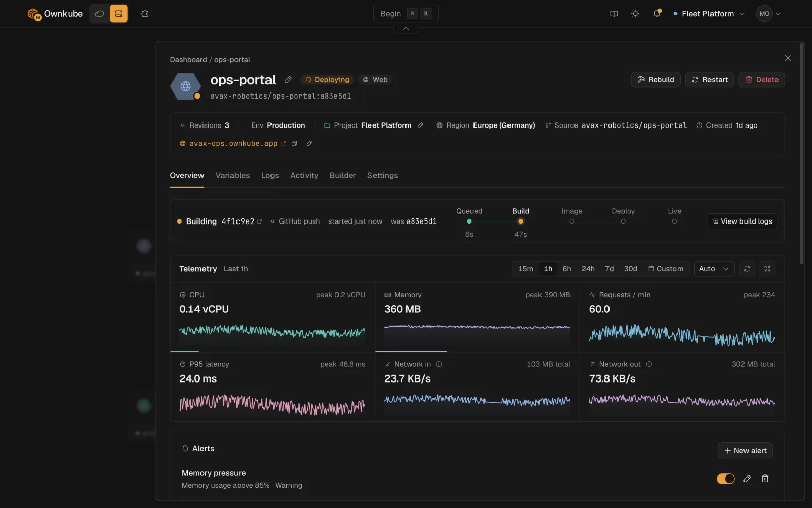Switch to Builder tab
Screen dimensions: 812x508
[343, 175]
